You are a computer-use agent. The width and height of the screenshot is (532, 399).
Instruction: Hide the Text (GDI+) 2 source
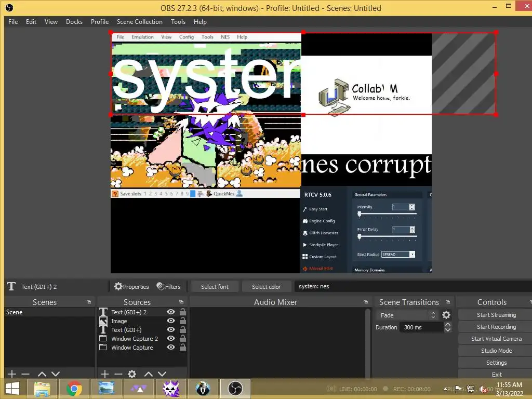[x=171, y=312]
